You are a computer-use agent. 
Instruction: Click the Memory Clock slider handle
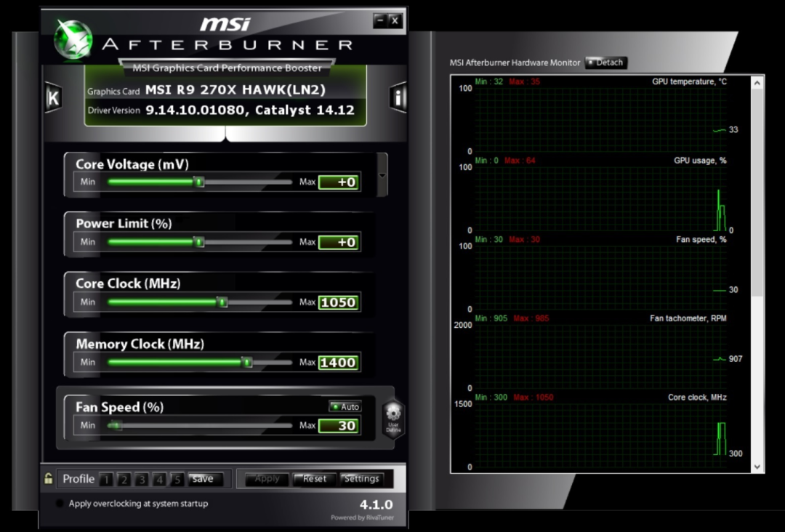click(x=247, y=363)
